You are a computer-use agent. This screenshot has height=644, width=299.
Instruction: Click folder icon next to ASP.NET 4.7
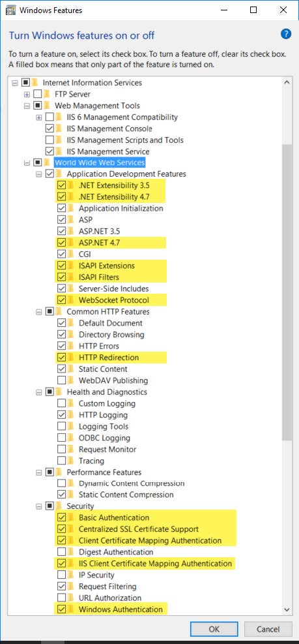tap(72, 243)
